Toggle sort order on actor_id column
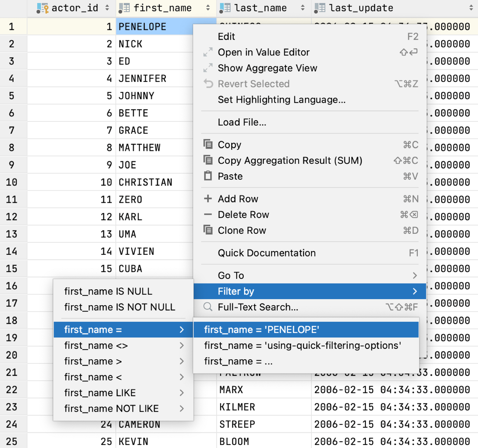The image size is (478, 448). point(107,8)
